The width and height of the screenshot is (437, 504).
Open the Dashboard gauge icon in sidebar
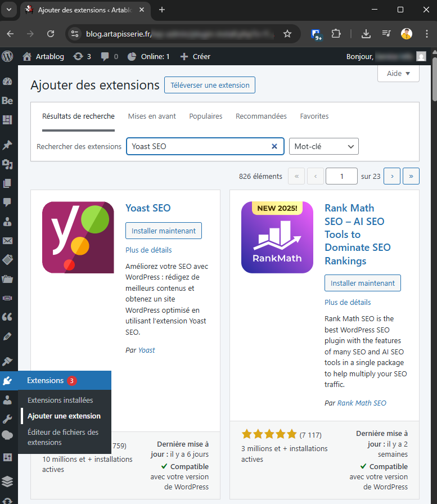tap(7, 82)
